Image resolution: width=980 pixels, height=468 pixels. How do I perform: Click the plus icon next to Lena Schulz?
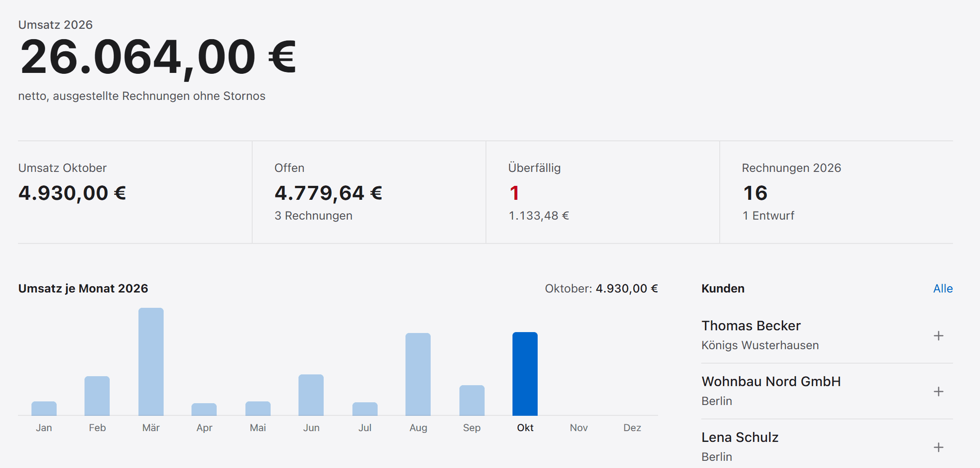pyautogui.click(x=938, y=447)
